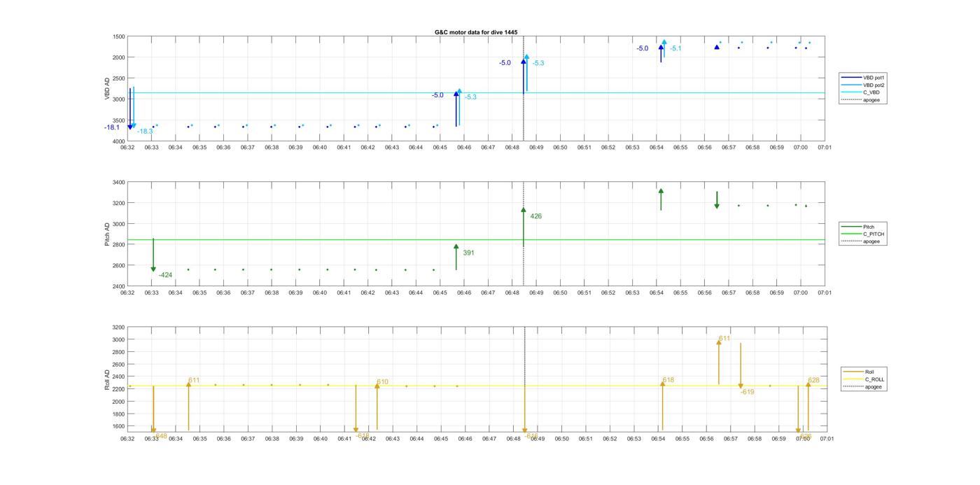Image resolution: width=980 pixels, height=485 pixels.
Task: Click the "-619" roll data label
Action: (x=748, y=392)
